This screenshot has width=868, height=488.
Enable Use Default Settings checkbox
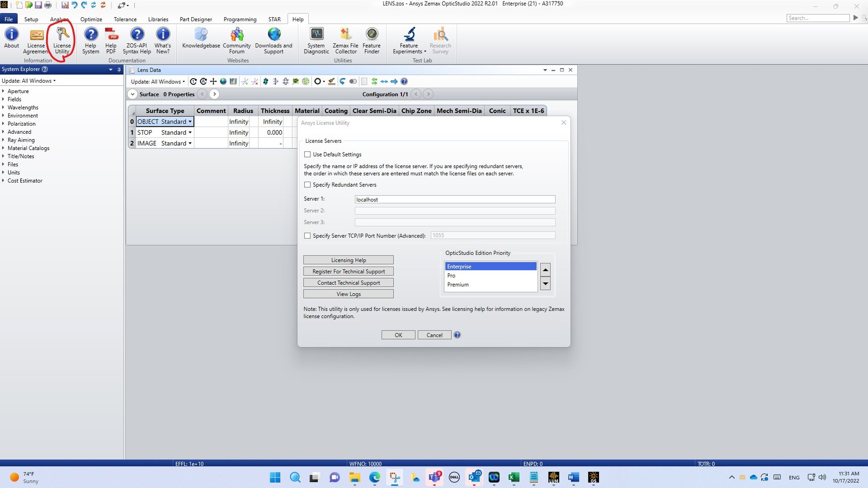pos(307,154)
